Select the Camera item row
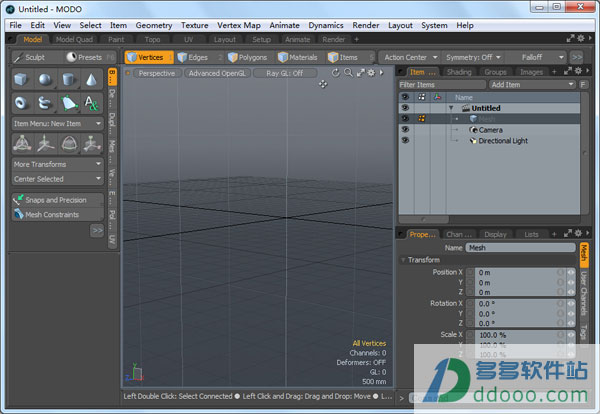Screen dimensions: 600x414 (x=489, y=130)
